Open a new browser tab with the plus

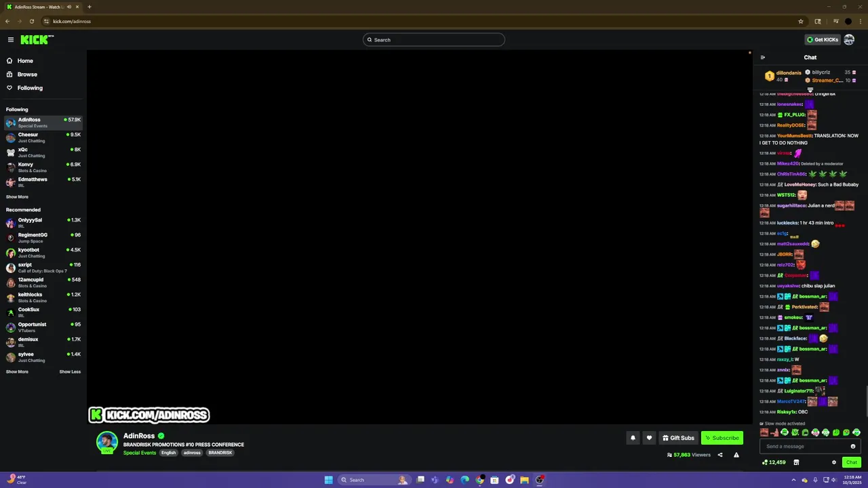coord(90,7)
